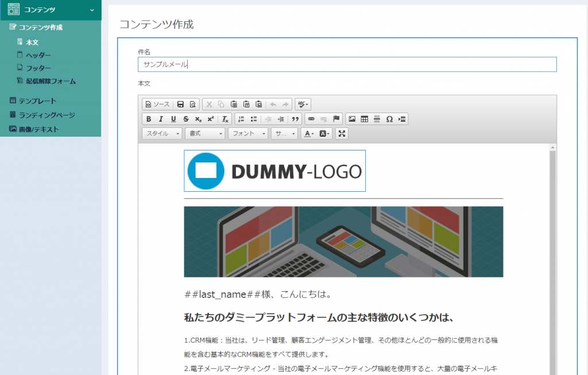
Task: Click the paste from Word icon
Action: [259, 105]
